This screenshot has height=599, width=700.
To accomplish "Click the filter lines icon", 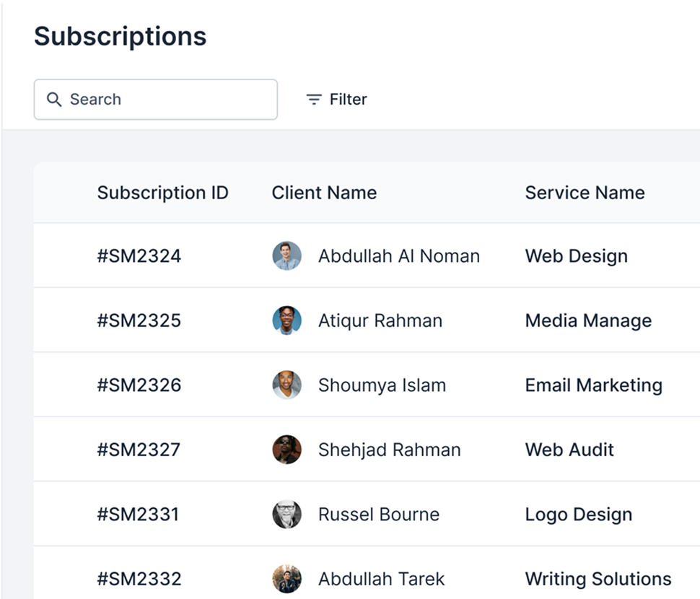I will pyautogui.click(x=314, y=99).
